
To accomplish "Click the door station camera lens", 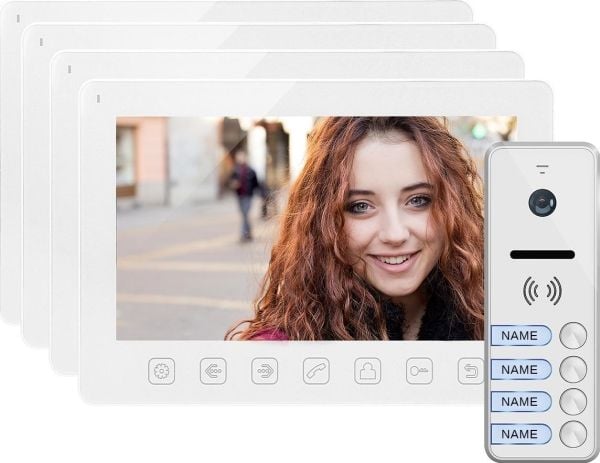I will click(542, 202).
